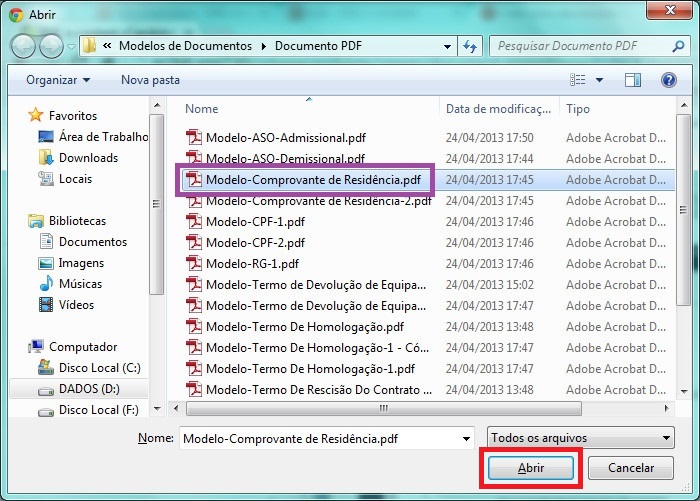
Task: Toggle the preview pane icon
Action: click(632, 79)
